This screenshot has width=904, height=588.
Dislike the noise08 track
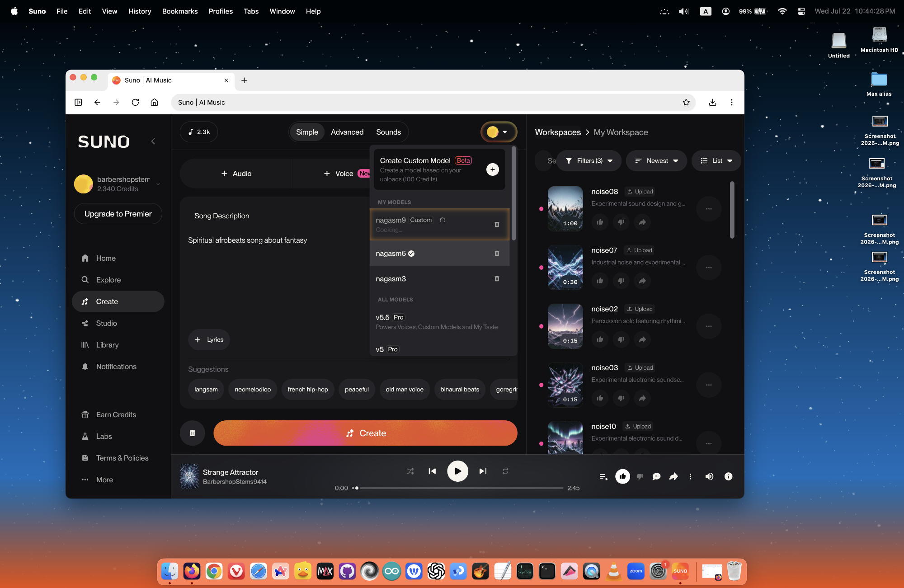[x=621, y=222]
